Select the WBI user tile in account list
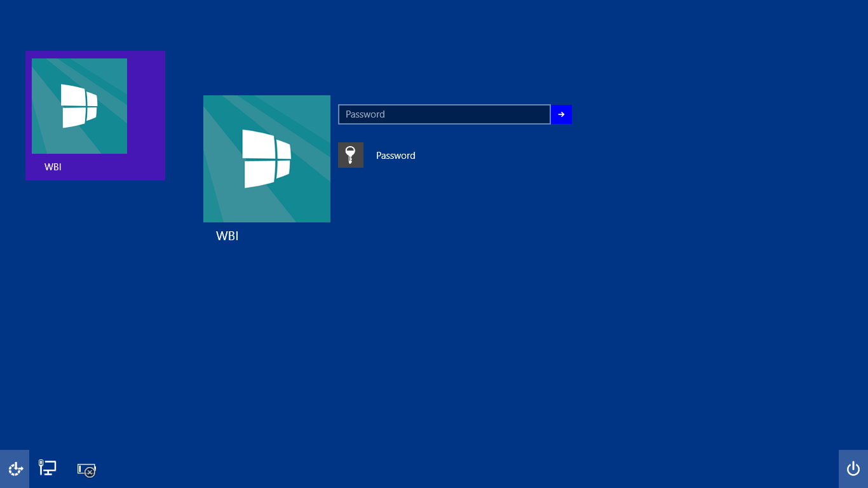 95,116
